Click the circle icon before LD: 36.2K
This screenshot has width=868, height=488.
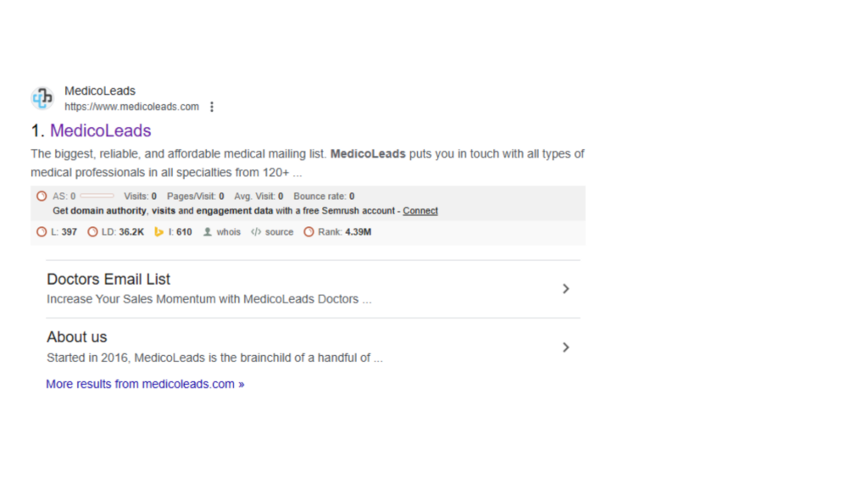[x=92, y=232]
